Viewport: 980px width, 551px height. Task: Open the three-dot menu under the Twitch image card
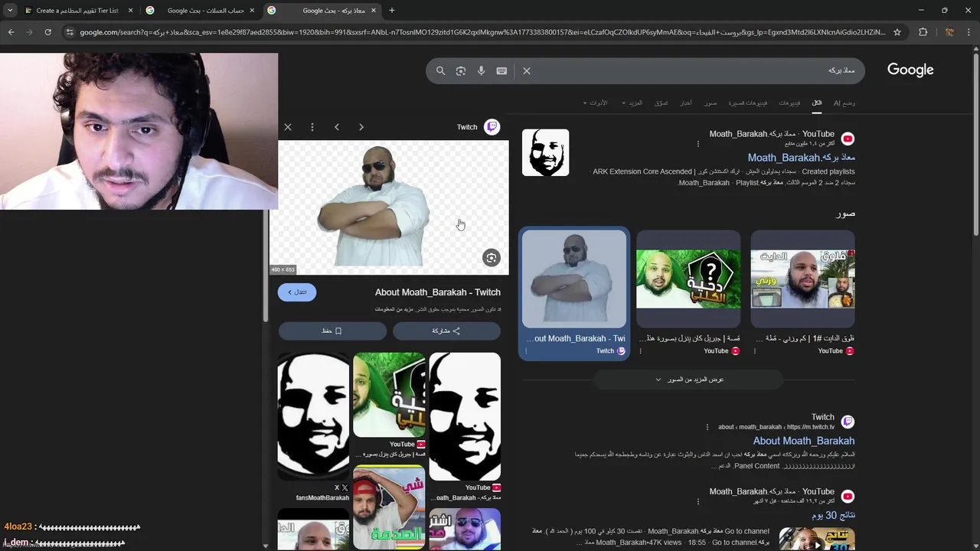(x=526, y=351)
